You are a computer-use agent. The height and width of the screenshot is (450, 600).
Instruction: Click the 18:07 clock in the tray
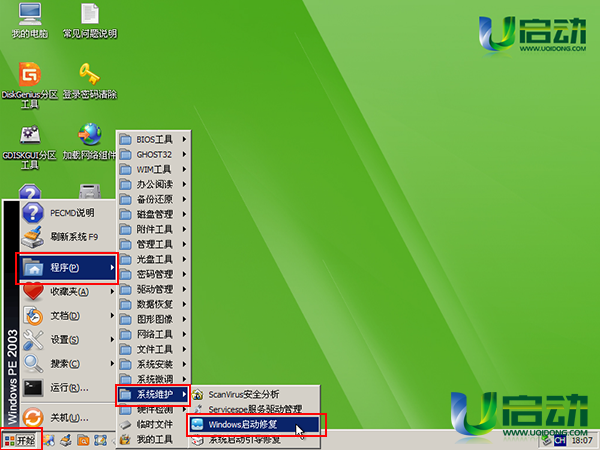coord(582,441)
